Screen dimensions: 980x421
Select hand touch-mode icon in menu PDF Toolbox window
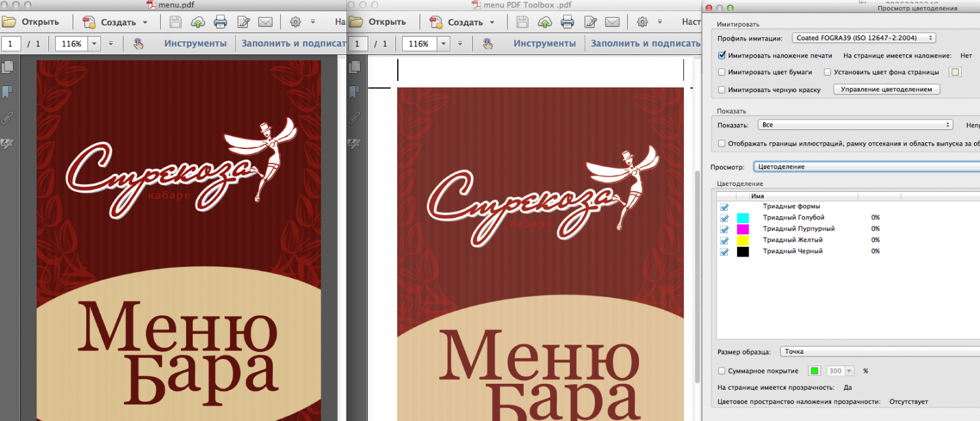[487, 44]
